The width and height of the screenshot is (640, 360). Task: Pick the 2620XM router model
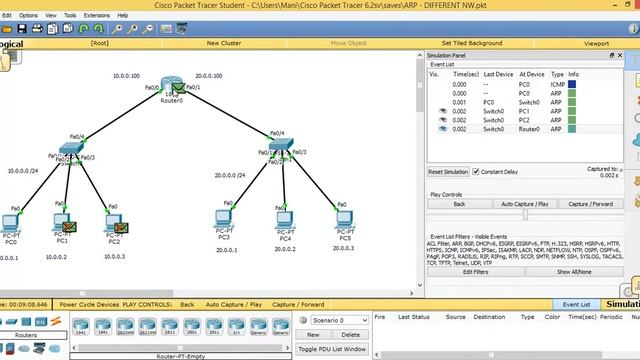125,327
